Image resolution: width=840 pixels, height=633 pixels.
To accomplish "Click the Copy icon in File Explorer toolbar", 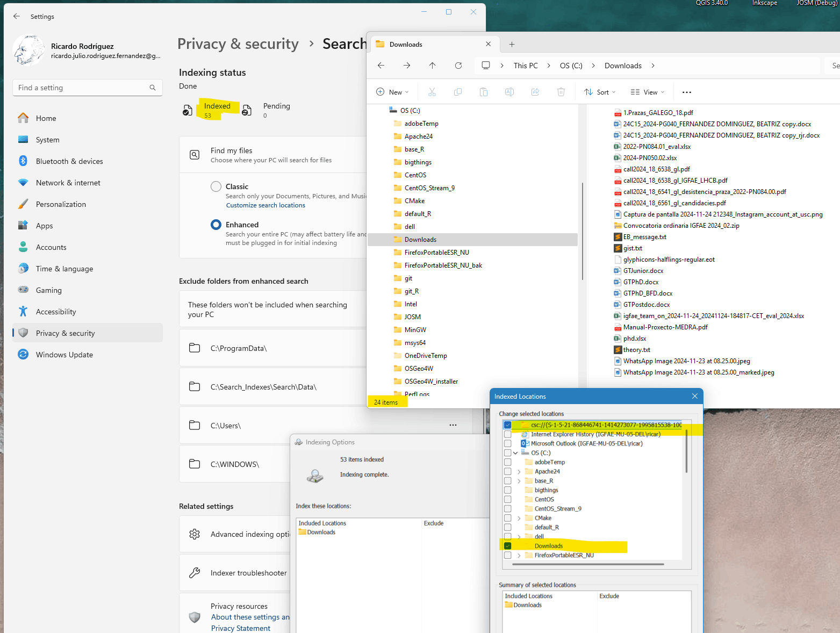I will point(457,92).
